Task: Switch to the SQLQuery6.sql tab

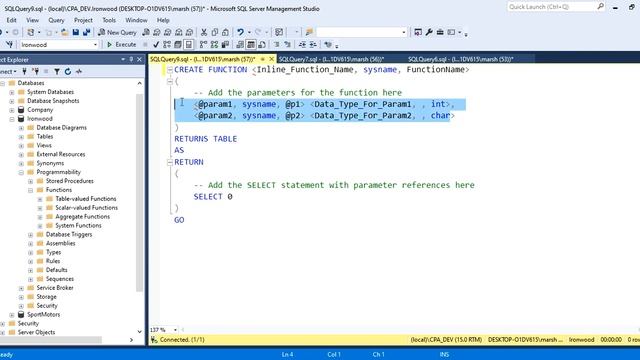Action: [460, 59]
